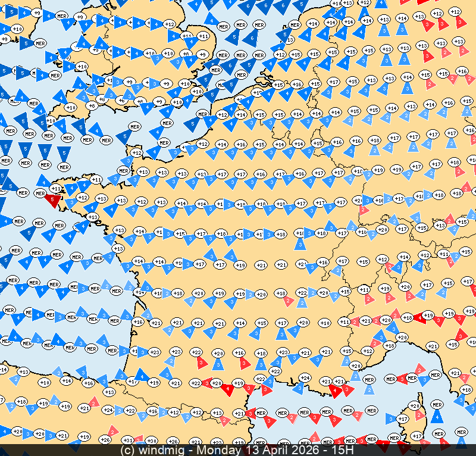Click the +18 label near the Nice coastline
The width and height of the screenshot is (476, 456).
(x=390, y=345)
